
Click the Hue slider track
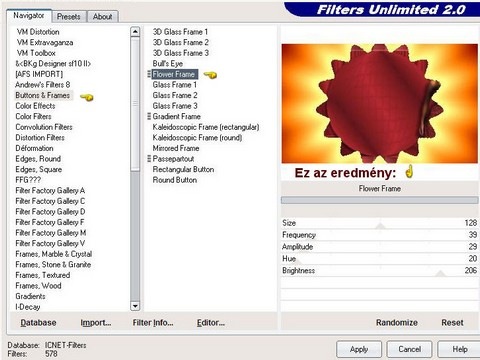380,259
